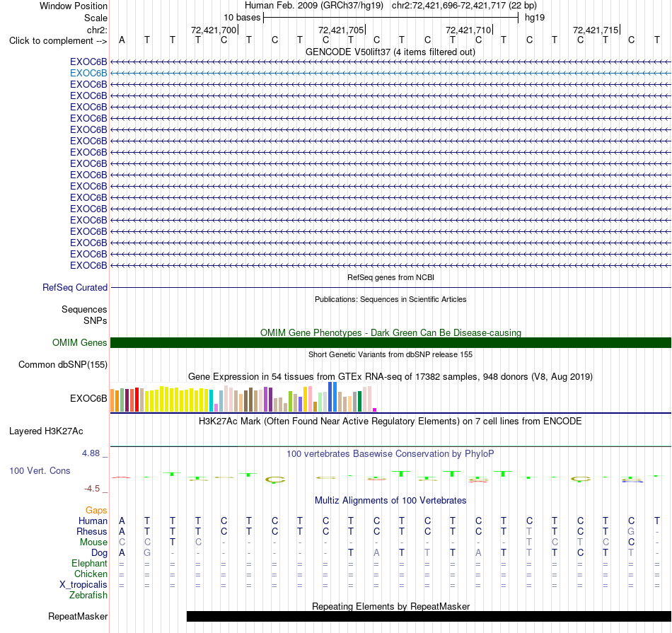Open 'Repeating Elements by RepeatMasker' track title

pos(390,606)
